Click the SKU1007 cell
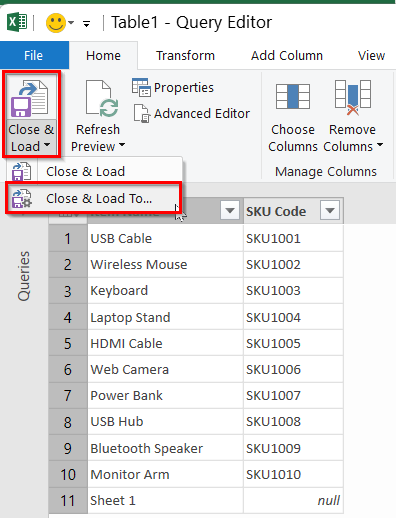 click(293, 396)
